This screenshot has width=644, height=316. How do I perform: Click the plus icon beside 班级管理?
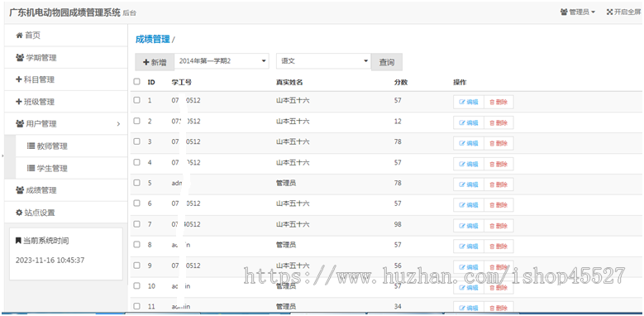pos(18,102)
